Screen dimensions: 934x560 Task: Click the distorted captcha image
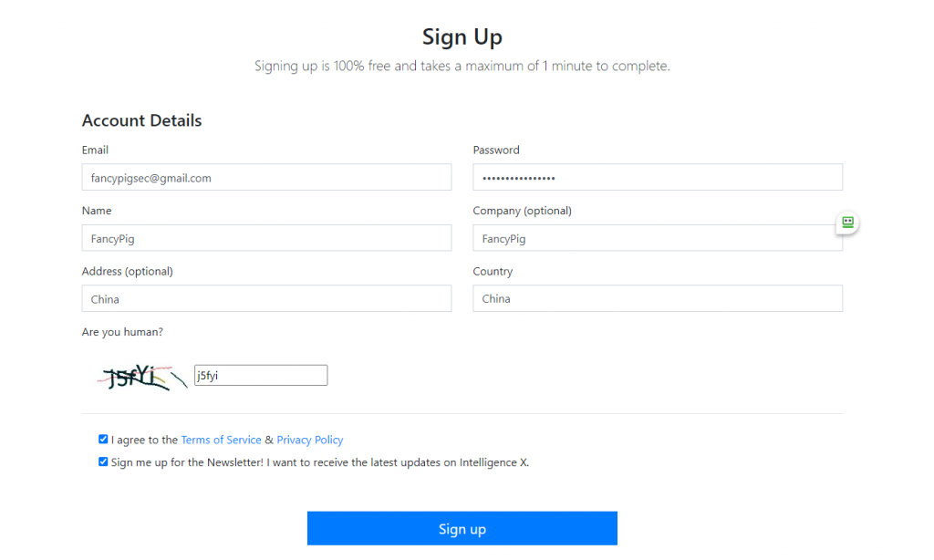point(140,376)
